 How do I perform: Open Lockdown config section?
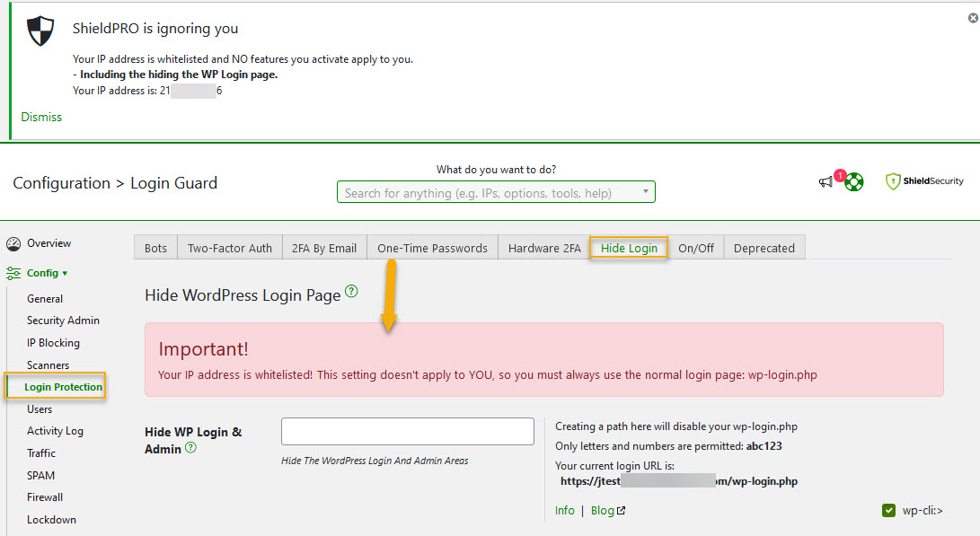[51, 520]
